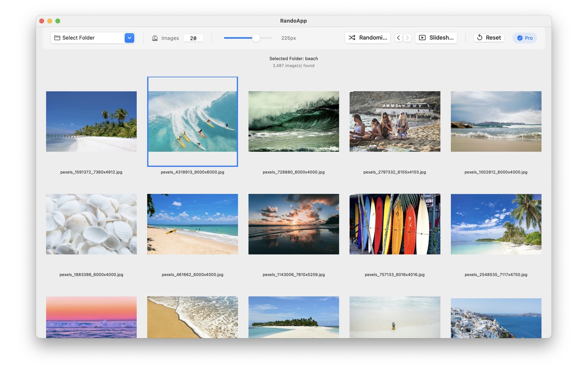
Task: Click the right chevron navigation arrow
Action: click(407, 38)
